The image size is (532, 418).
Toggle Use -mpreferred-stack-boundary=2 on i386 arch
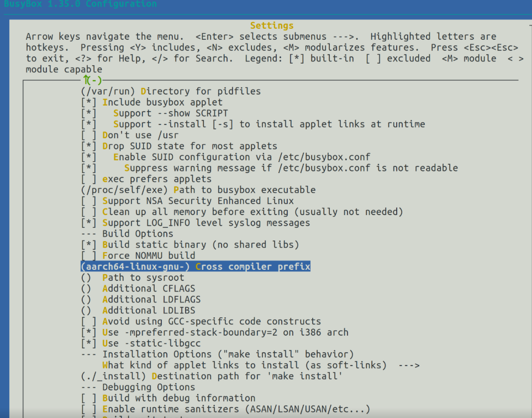tap(215, 332)
